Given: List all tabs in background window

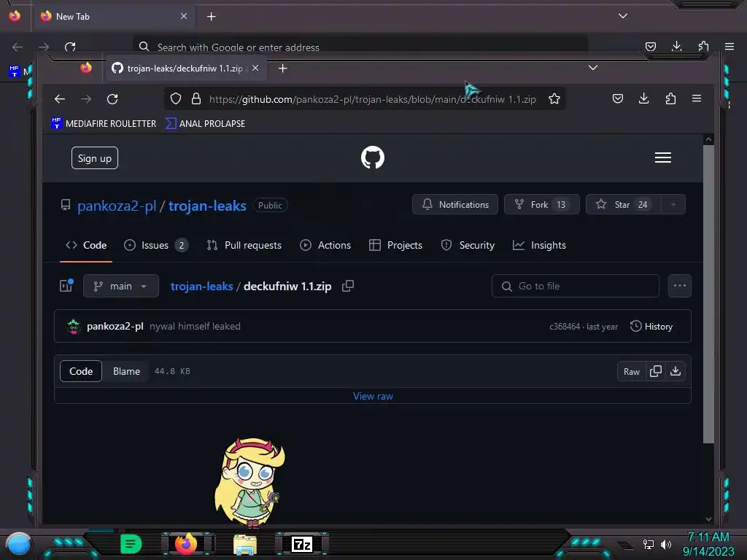Looking at the screenshot, I should pyautogui.click(x=623, y=16).
